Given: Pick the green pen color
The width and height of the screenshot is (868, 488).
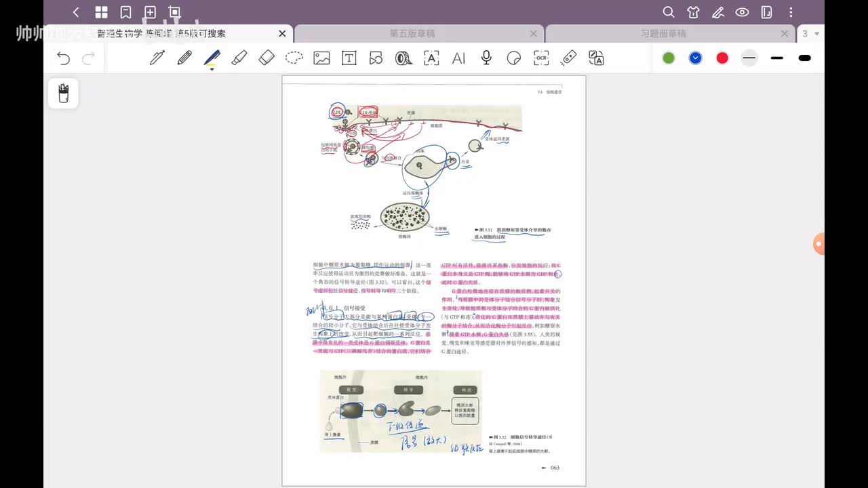Looking at the screenshot, I should (x=669, y=58).
